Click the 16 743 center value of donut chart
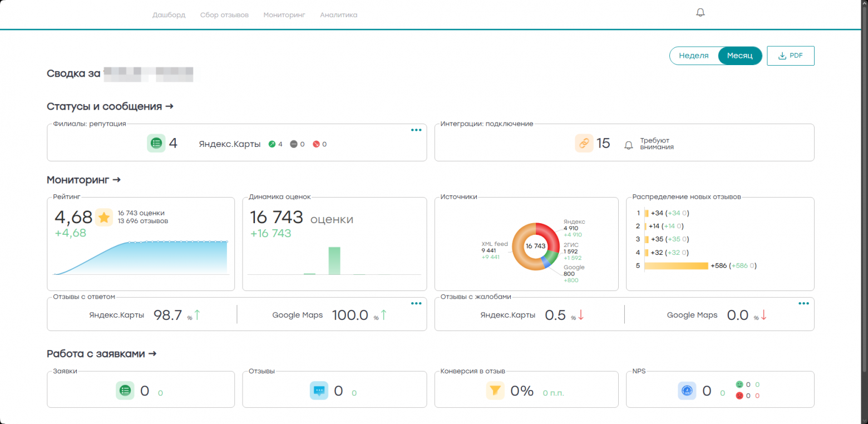 tap(536, 246)
